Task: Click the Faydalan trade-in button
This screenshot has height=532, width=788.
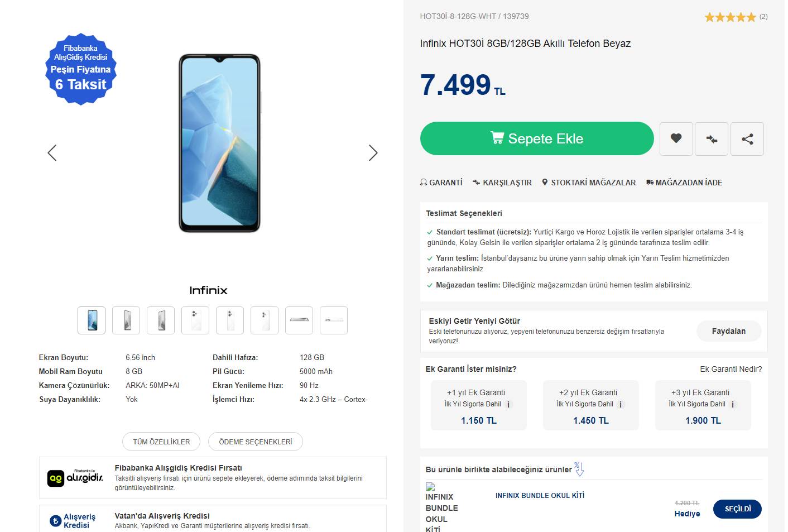Action: [x=728, y=331]
